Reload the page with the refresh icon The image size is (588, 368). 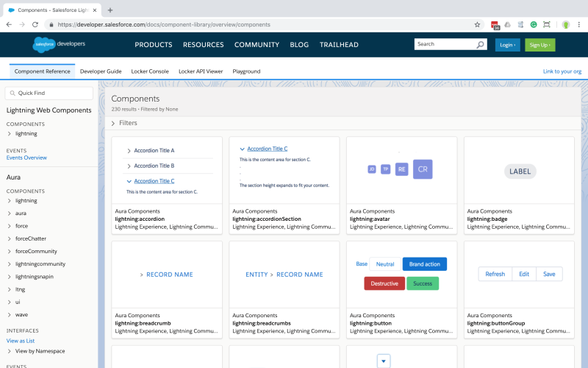tap(35, 24)
